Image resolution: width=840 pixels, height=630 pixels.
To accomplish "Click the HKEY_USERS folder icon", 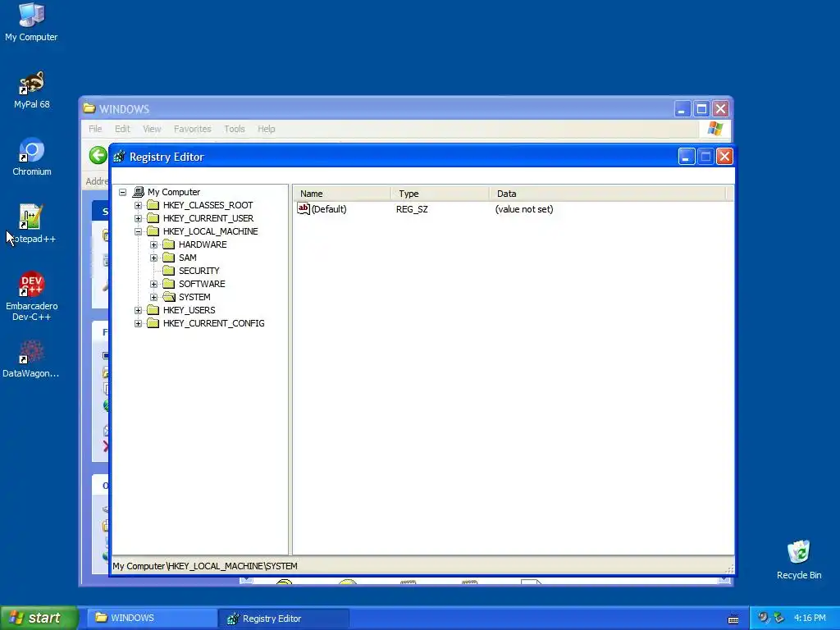I will [x=153, y=310].
